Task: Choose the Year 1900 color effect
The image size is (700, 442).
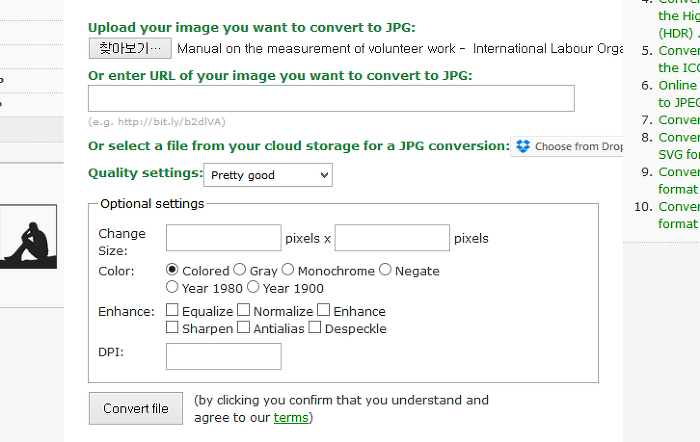Action: pos(253,287)
